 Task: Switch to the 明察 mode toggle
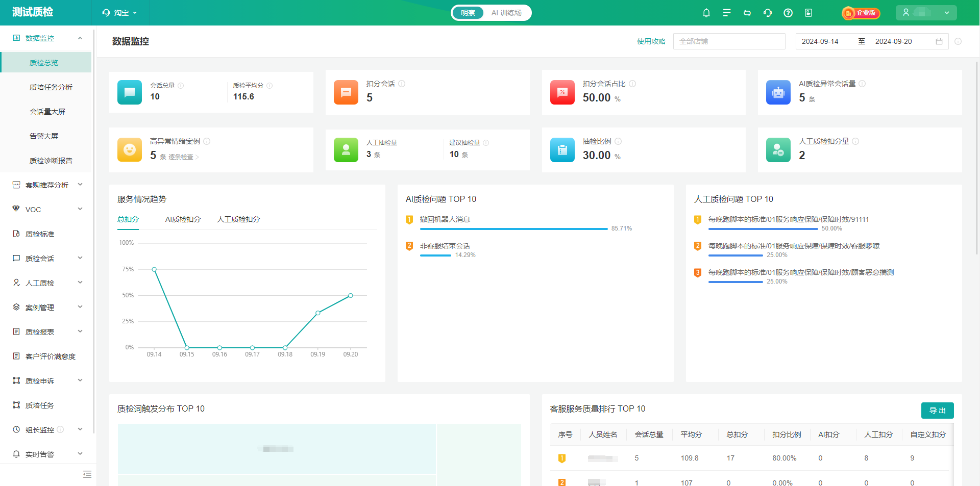click(x=468, y=13)
